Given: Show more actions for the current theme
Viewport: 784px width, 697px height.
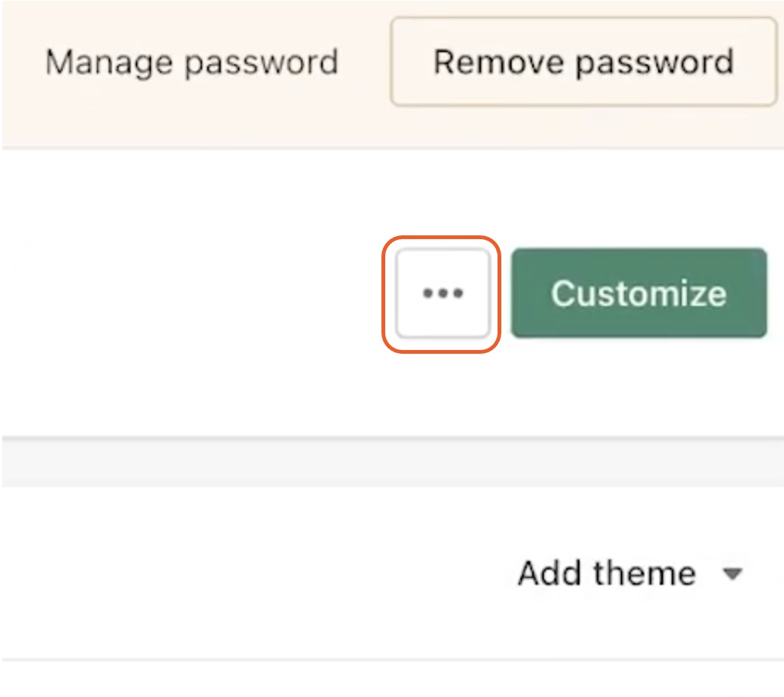Looking at the screenshot, I should click(443, 293).
